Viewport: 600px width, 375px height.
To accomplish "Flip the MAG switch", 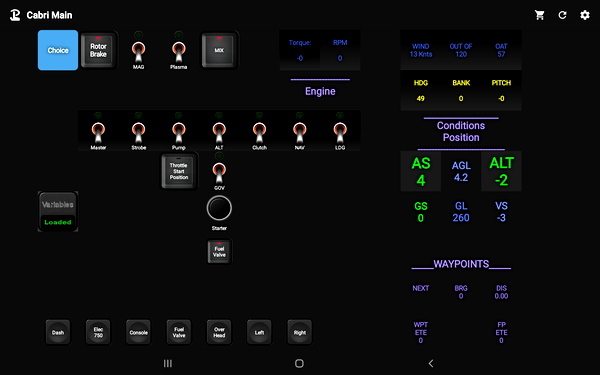I will pos(139,52).
